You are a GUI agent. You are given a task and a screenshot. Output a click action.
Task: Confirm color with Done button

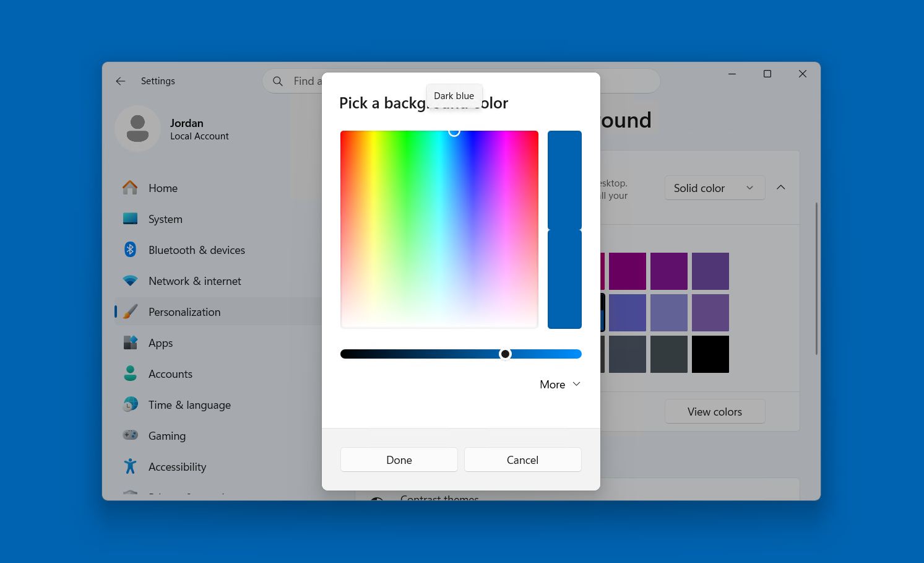coord(399,460)
